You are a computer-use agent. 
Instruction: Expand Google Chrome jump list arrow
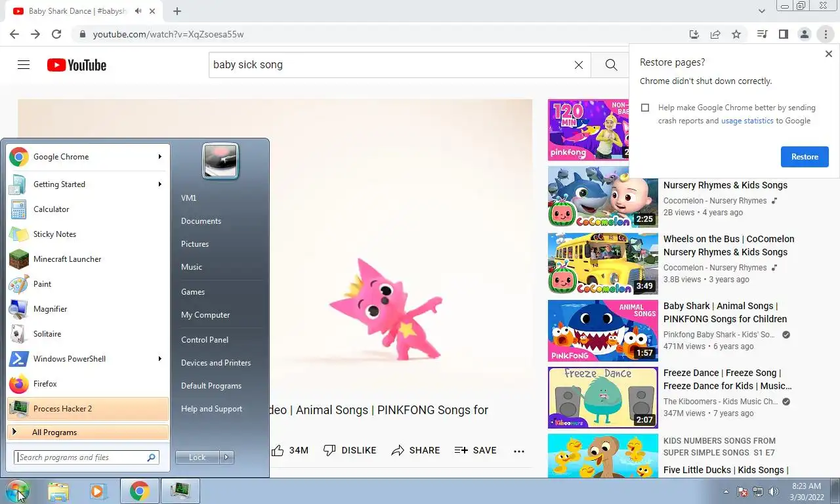[160, 157]
